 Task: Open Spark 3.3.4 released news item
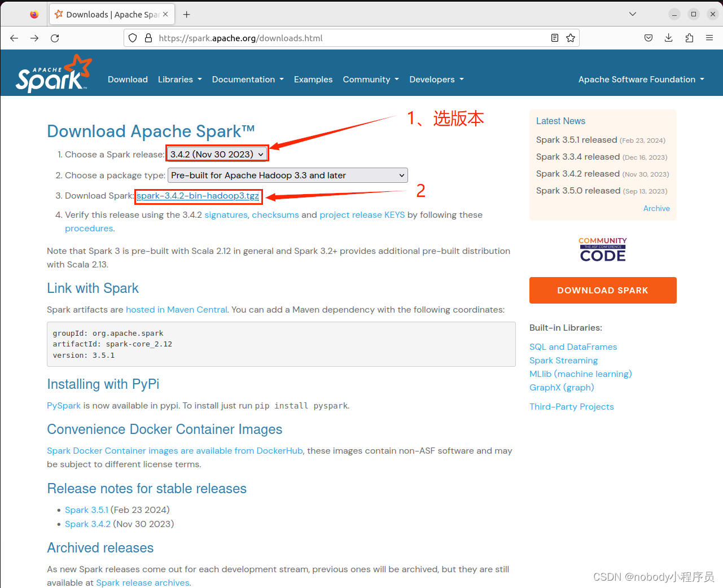click(x=578, y=157)
